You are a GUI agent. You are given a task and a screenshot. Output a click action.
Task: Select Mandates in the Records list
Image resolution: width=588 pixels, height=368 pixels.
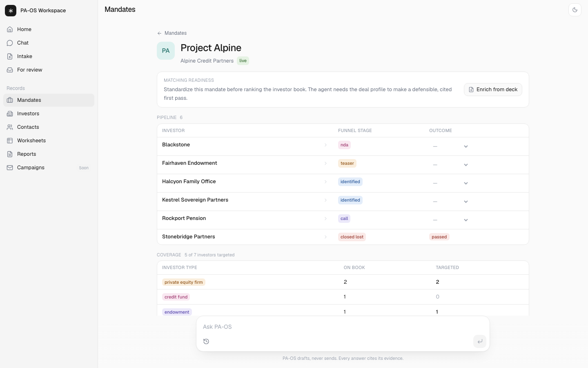pos(49,100)
